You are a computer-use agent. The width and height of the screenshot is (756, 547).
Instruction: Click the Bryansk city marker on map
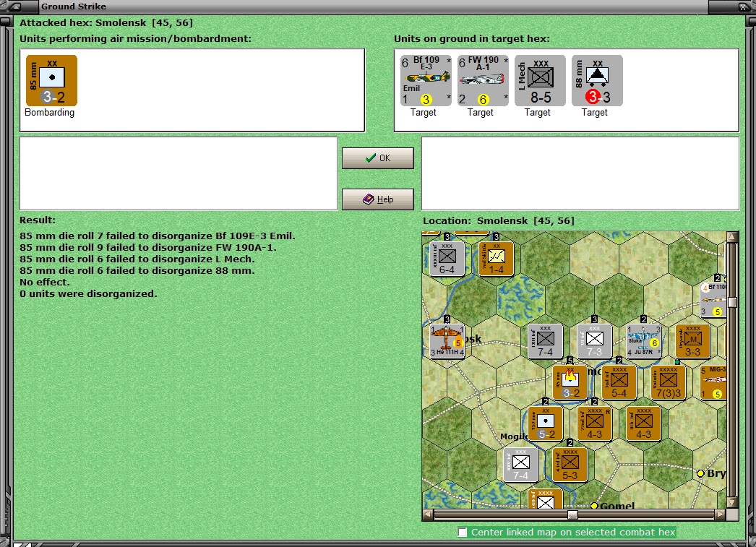(700, 473)
